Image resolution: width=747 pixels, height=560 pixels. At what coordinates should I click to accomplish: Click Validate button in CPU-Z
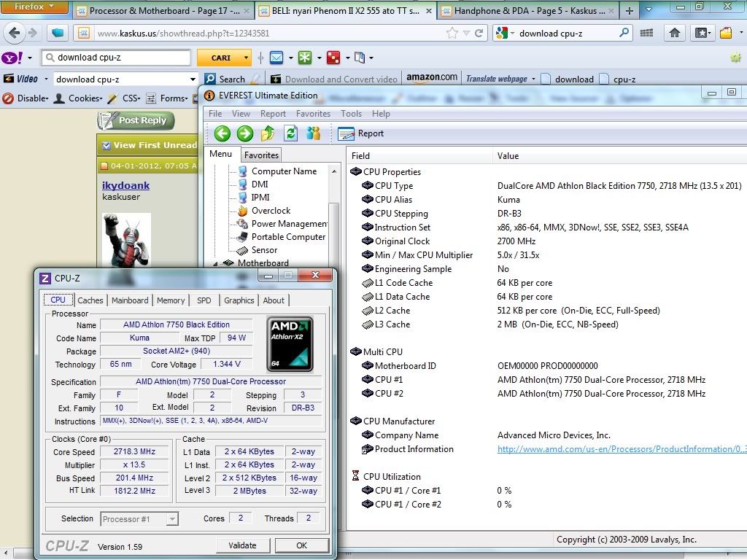click(242, 545)
